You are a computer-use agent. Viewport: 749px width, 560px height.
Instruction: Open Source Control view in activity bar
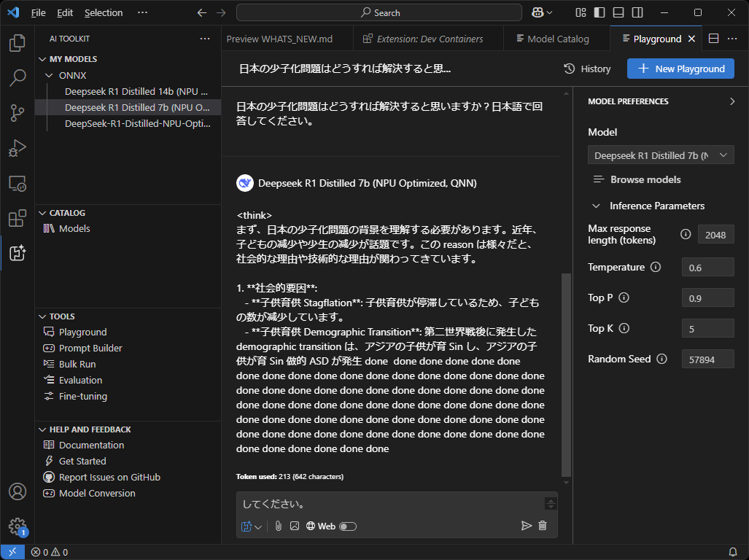coord(18,113)
